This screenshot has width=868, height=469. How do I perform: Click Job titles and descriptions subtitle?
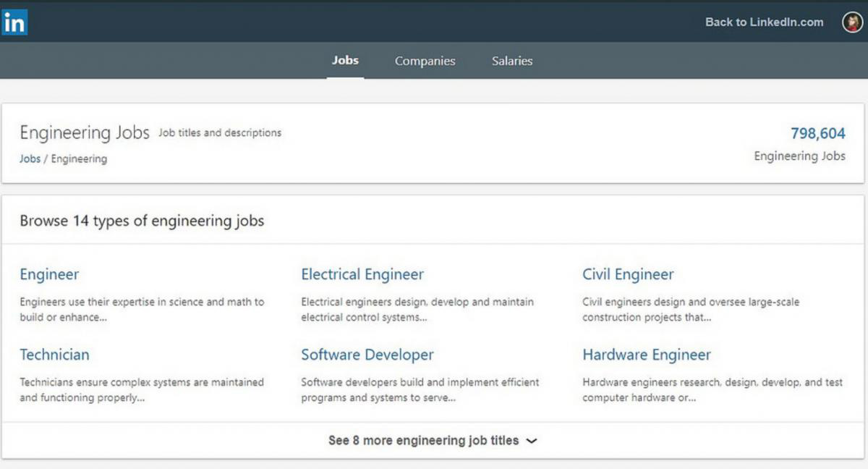click(220, 133)
